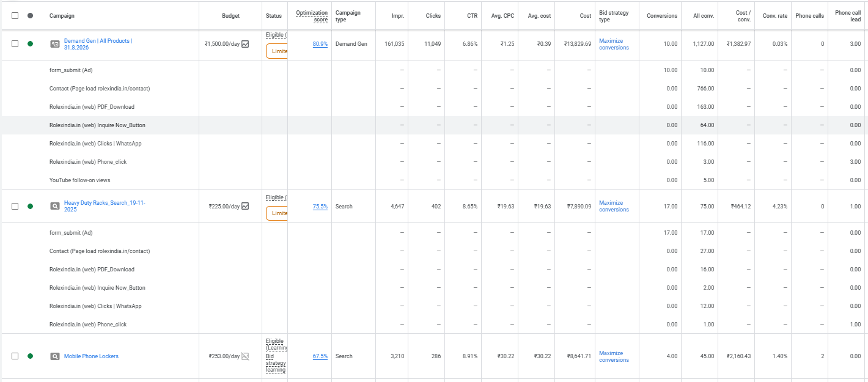Sort by the Phone call lead column header
This screenshot has height=382, width=868.
(x=848, y=16)
